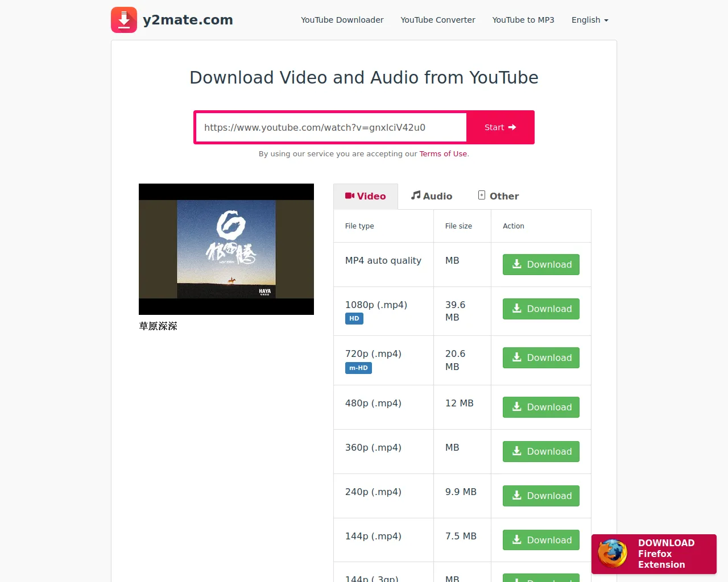Viewport: 728px width, 582px height.
Task: Download the 480p mp4 file
Action: pos(541,407)
